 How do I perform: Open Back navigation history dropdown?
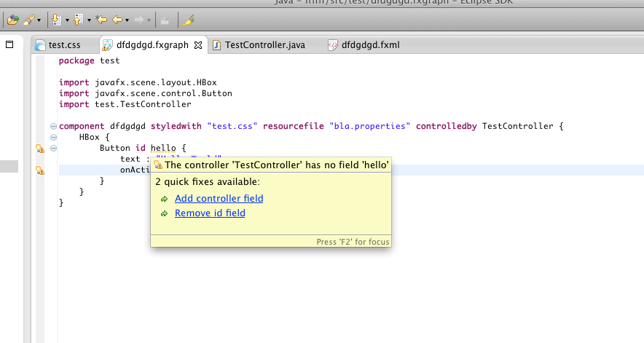(x=127, y=20)
